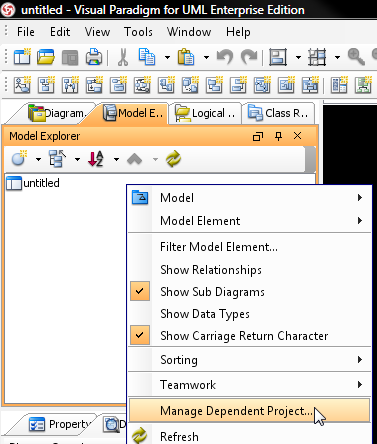Create a new Class Diagram icon
The width and height of the screenshot is (377, 444).
(x=46, y=84)
